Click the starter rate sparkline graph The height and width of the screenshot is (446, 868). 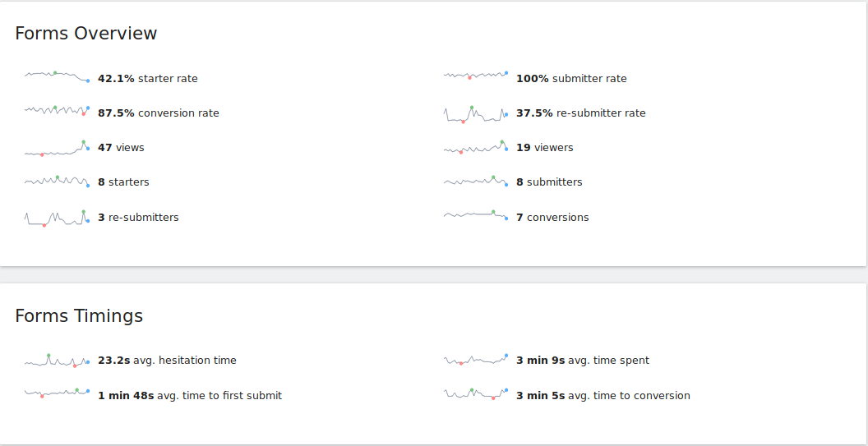(57, 76)
